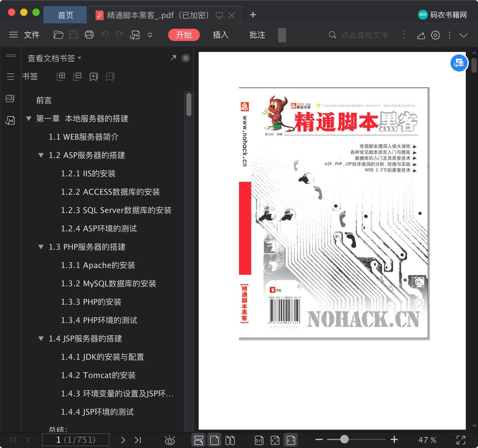Click the collapse all bookmarks icon
This screenshot has height=448, width=478.
tap(77, 76)
